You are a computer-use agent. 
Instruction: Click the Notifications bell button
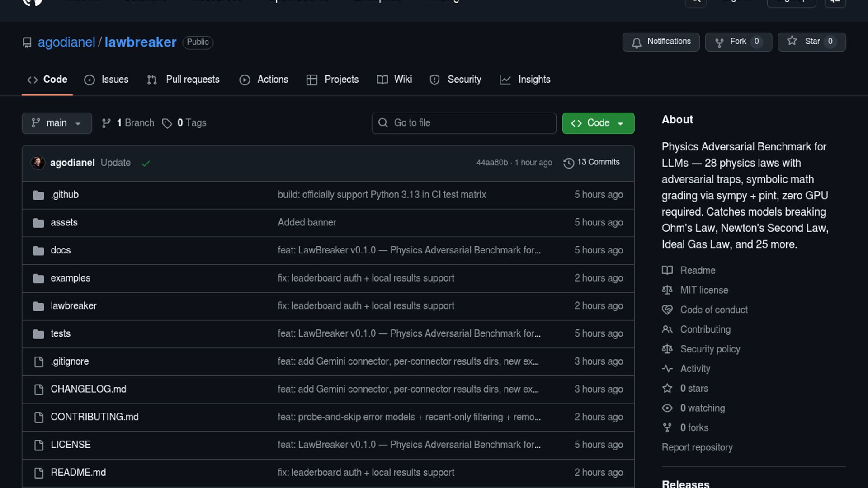pos(660,42)
